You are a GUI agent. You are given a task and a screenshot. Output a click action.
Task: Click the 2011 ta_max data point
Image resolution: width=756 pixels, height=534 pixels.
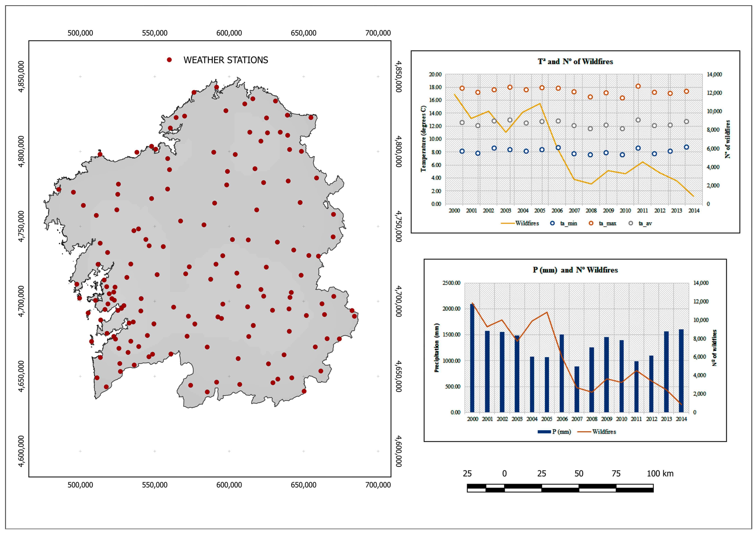[638, 86]
